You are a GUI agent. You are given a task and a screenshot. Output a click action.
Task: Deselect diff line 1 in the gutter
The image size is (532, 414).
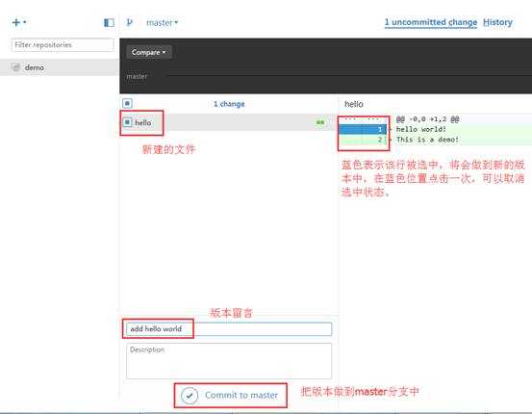click(363, 129)
